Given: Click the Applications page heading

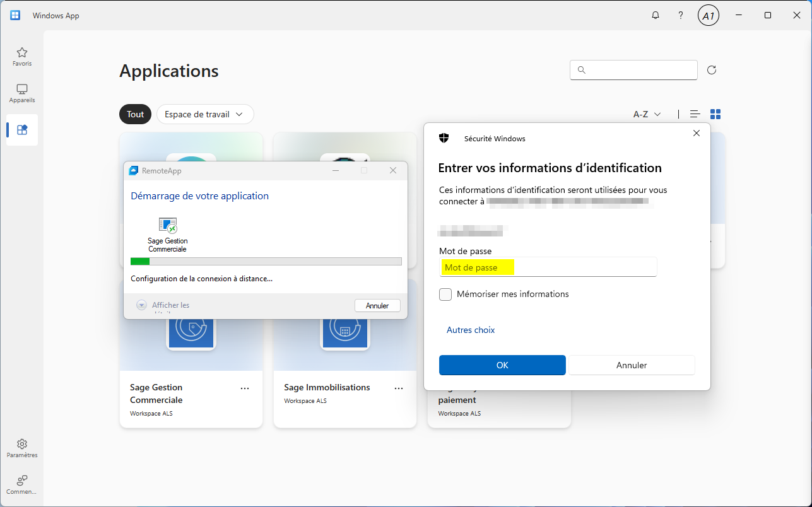Looking at the screenshot, I should point(169,71).
